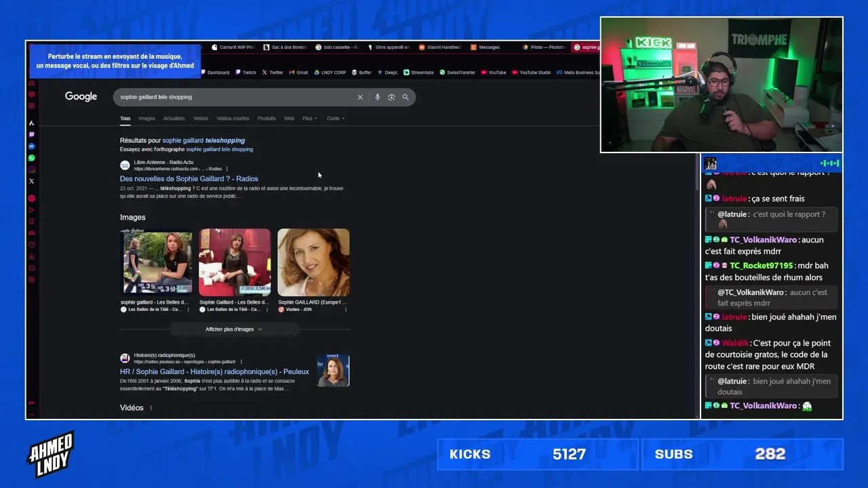Switch to the bob cassette browser tab
The image size is (868, 488).
tap(336, 47)
